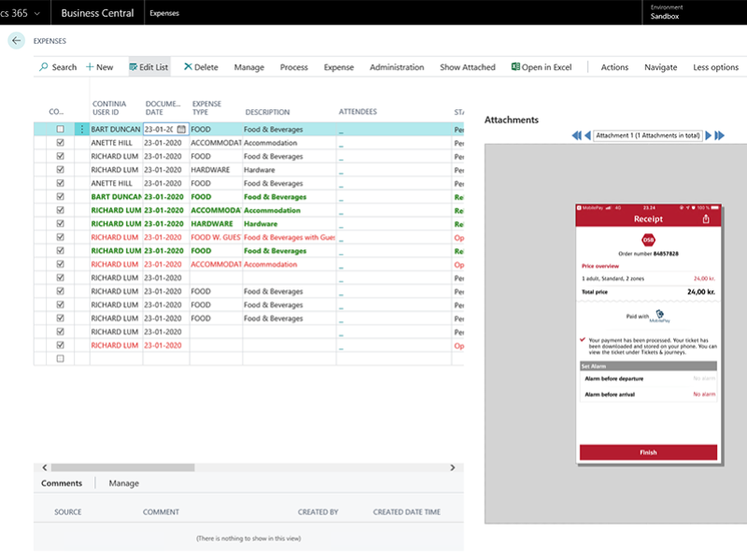Jump to first attachment
This screenshot has height=560, width=747.
point(576,135)
